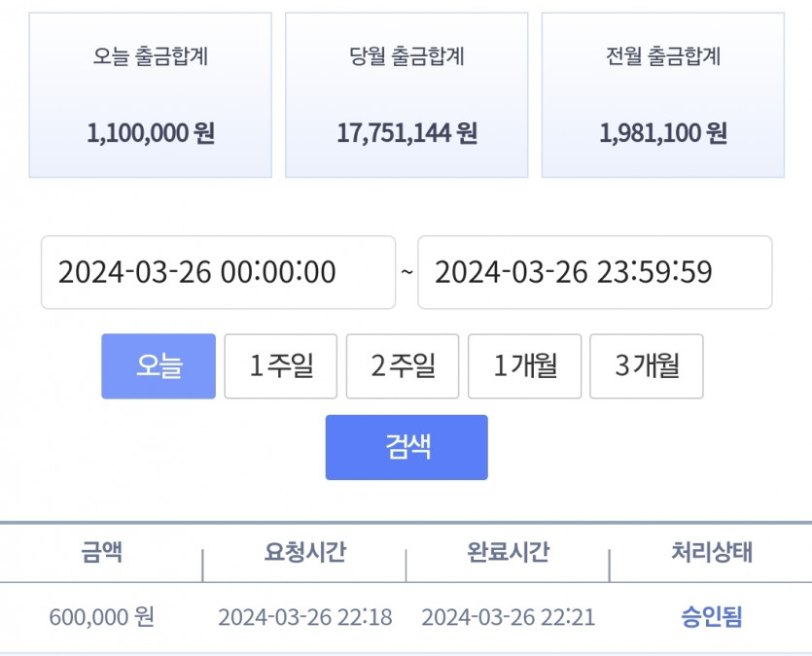This screenshot has height=656, width=812.
Task: Sort by the 금액 column header
Action: 101,551
